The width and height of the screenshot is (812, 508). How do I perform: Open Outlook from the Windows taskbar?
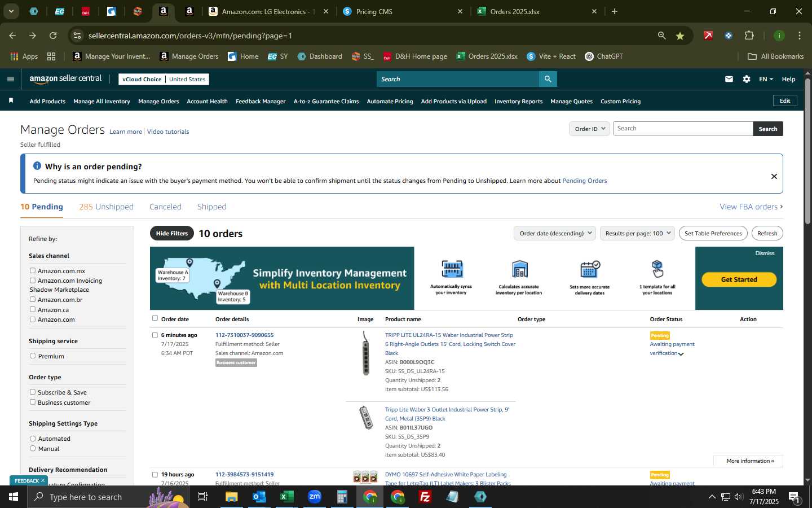pyautogui.click(x=259, y=497)
